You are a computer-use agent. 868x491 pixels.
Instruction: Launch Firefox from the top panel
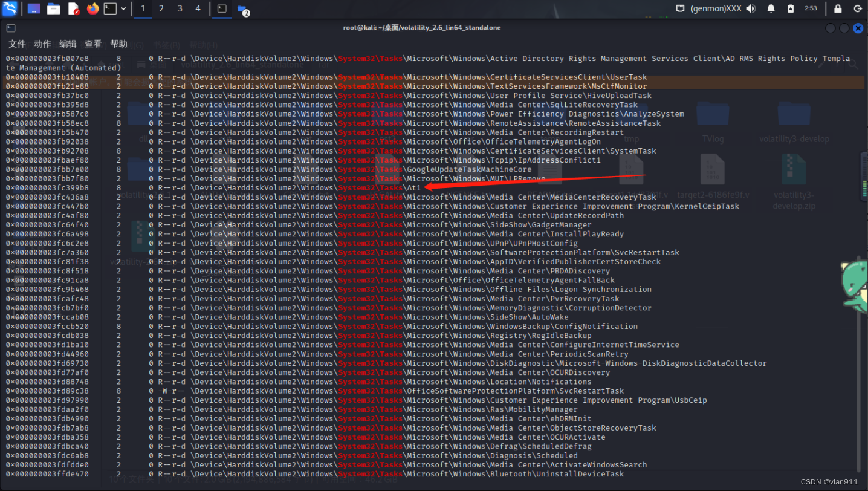[x=92, y=8]
